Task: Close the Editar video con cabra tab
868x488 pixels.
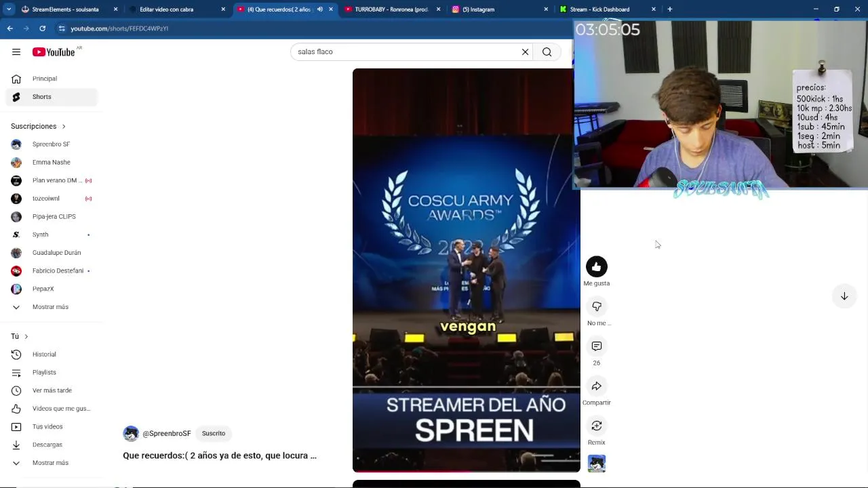Action: tap(223, 9)
